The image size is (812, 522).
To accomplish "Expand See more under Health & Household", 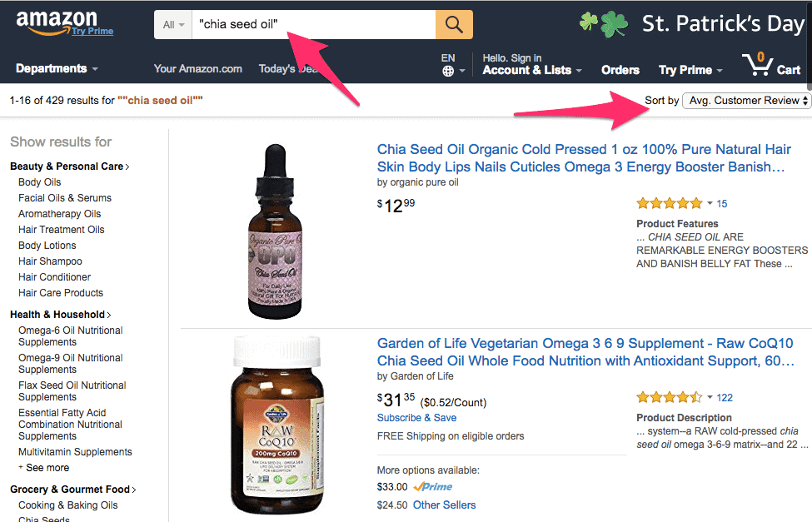I will tap(47, 468).
